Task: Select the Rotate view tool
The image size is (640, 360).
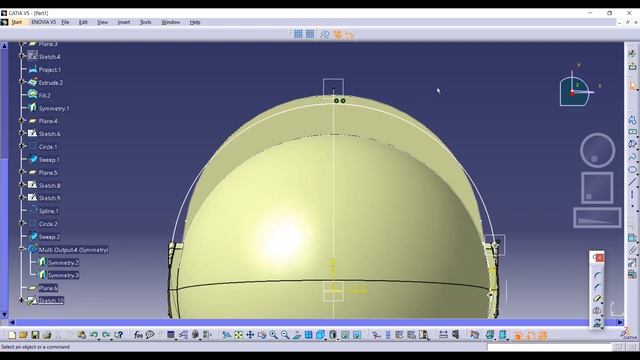Action: (x=262, y=335)
